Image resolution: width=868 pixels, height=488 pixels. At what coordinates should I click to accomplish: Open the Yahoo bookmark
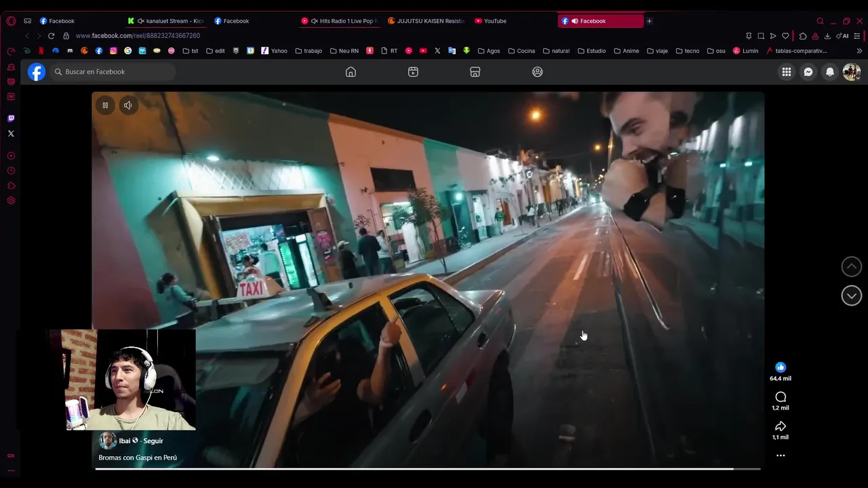[x=274, y=51]
